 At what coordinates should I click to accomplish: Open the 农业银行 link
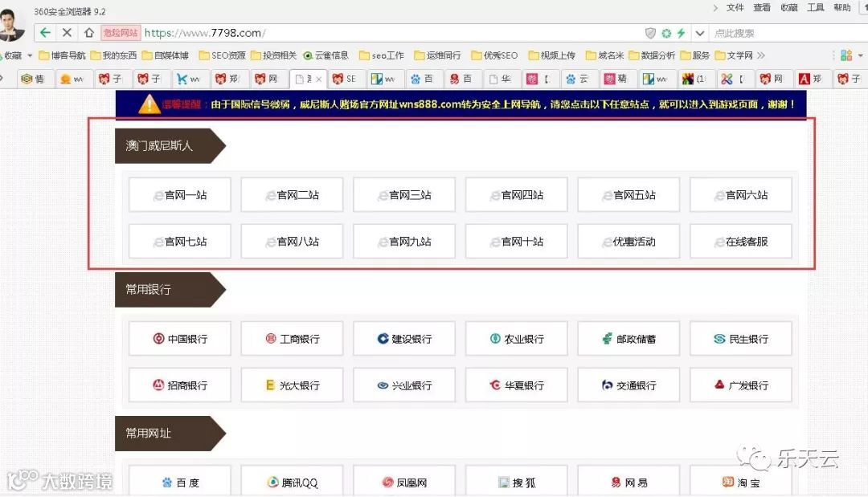point(517,339)
